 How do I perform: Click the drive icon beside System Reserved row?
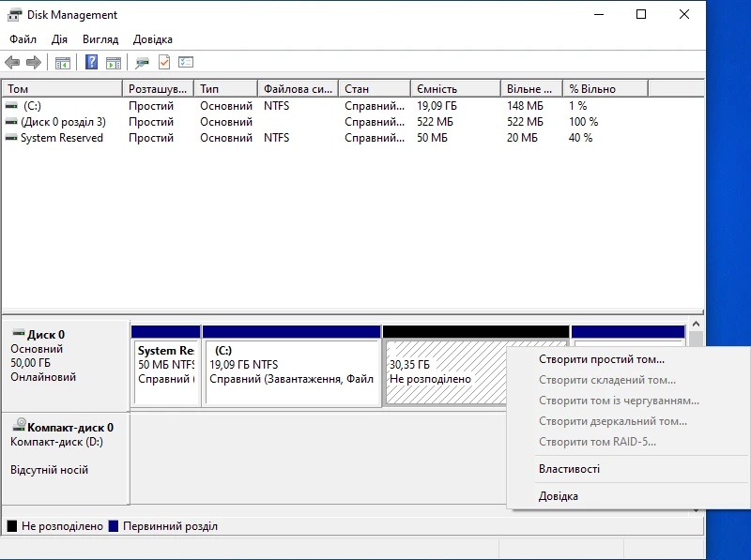[11, 138]
